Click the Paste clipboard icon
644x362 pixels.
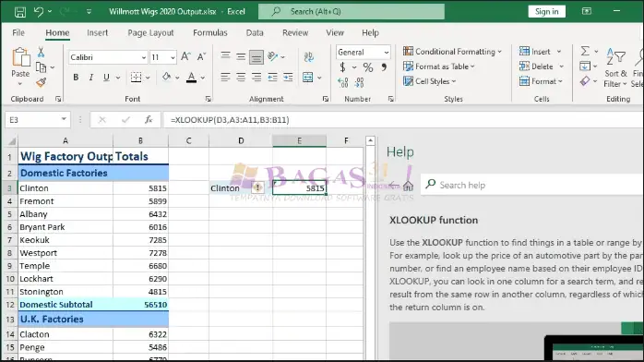tap(20, 57)
